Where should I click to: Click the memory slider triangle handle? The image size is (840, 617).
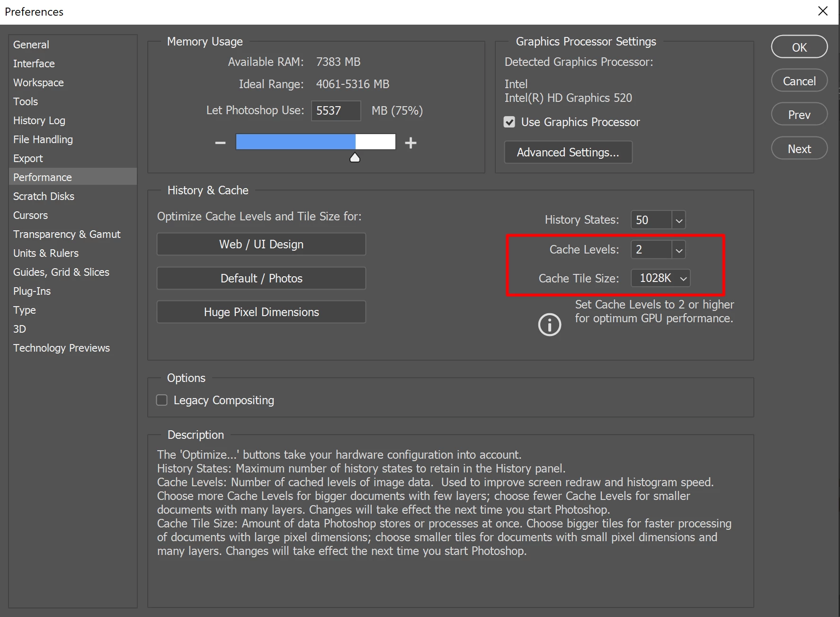tap(355, 157)
